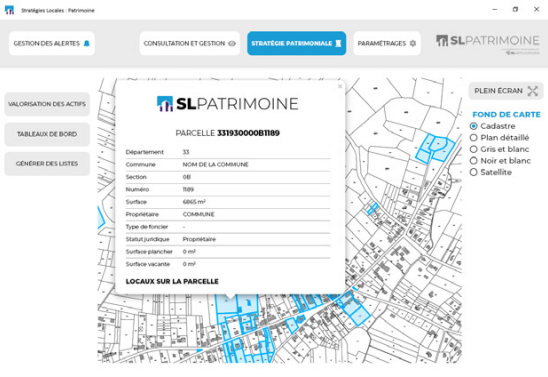Click the bell icon in Gestion des alertes
Image resolution: width=548 pixels, height=377 pixels.
87,43
